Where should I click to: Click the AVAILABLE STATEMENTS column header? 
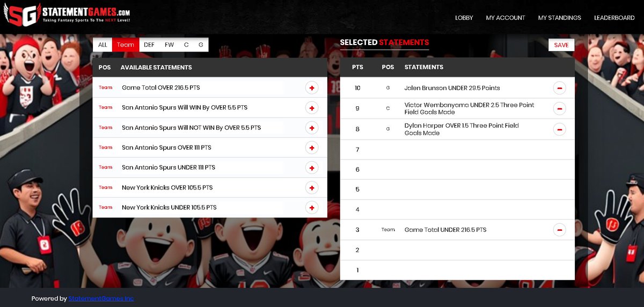coord(156,68)
